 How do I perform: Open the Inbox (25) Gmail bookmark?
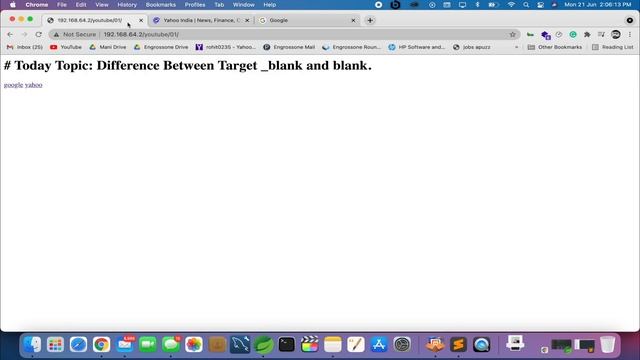(25, 47)
